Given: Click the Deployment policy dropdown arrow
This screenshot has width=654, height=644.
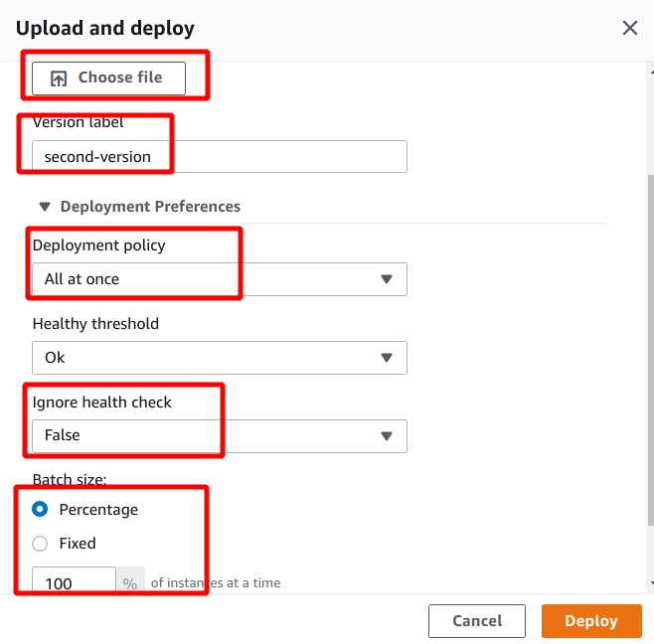Looking at the screenshot, I should [387, 279].
